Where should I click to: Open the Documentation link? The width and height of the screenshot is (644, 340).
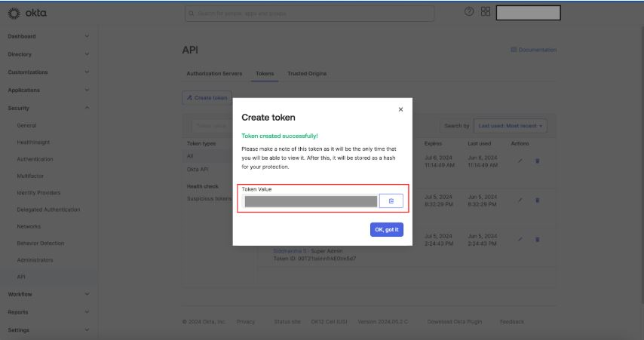point(533,50)
